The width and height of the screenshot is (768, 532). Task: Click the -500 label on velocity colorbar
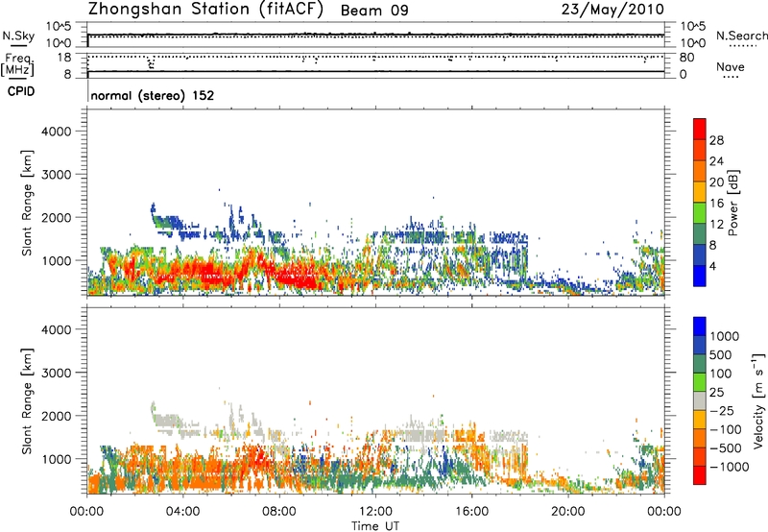click(725, 447)
